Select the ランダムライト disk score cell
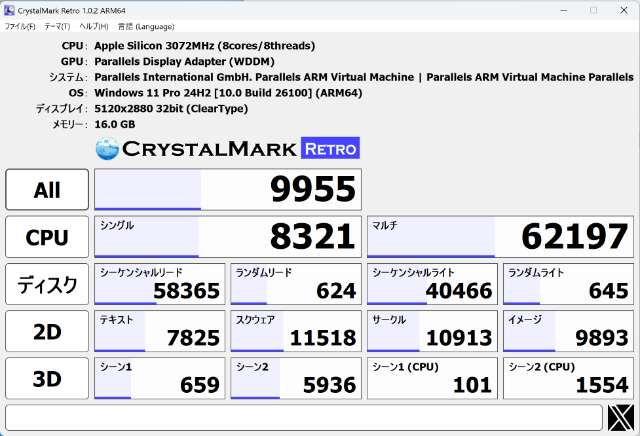Viewport: 640px width, 436px height. pos(568,284)
